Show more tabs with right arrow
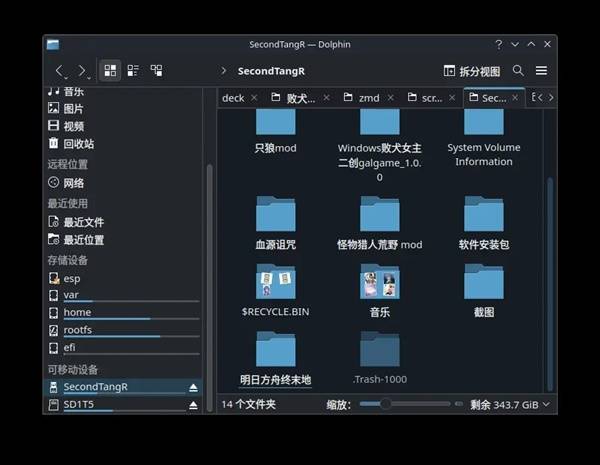Image resolution: width=600 pixels, height=465 pixels. click(x=550, y=98)
